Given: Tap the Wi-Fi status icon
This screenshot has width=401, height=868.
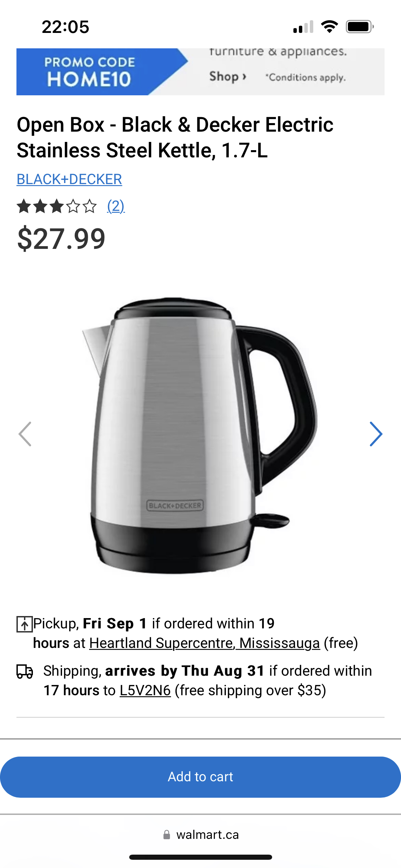Looking at the screenshot, I should (x=329, y=27).
